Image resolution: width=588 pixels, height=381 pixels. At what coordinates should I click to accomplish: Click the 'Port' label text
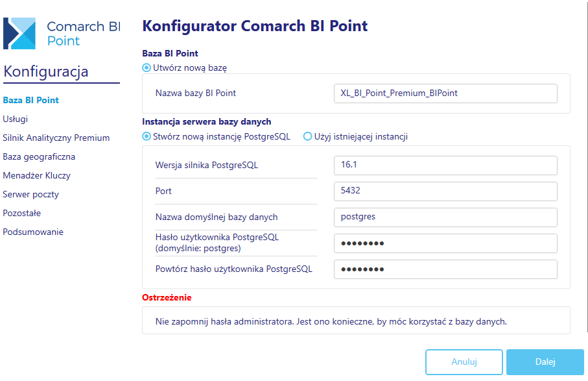tap(163, 191)
